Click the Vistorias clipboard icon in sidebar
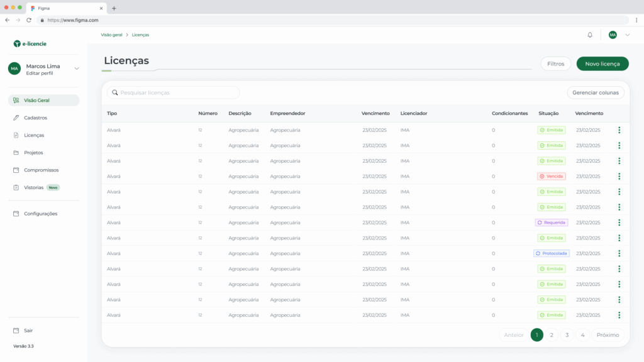The image size is (644, 362). pyautogui.click(x=16, y=187)
